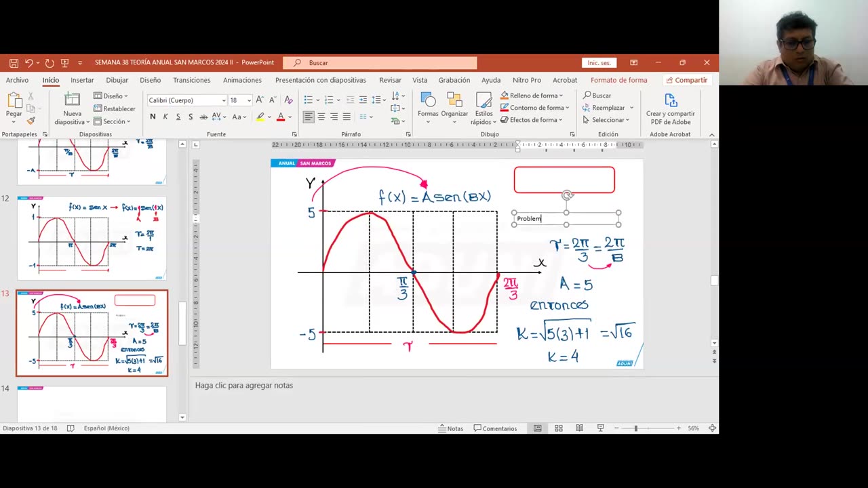The image size is (868, 488).
Task: Select slide 12 thumbnail
Action: tap(92, 238)
